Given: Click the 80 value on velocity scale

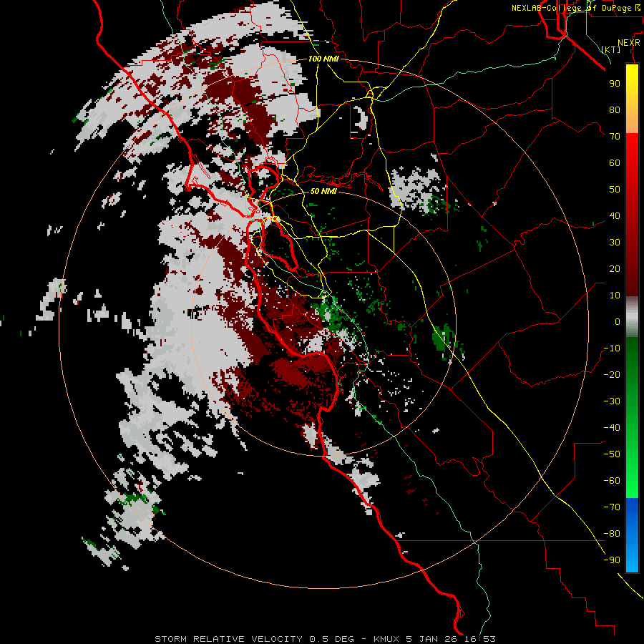Looking at the screenshot, I should coord(615,110).
